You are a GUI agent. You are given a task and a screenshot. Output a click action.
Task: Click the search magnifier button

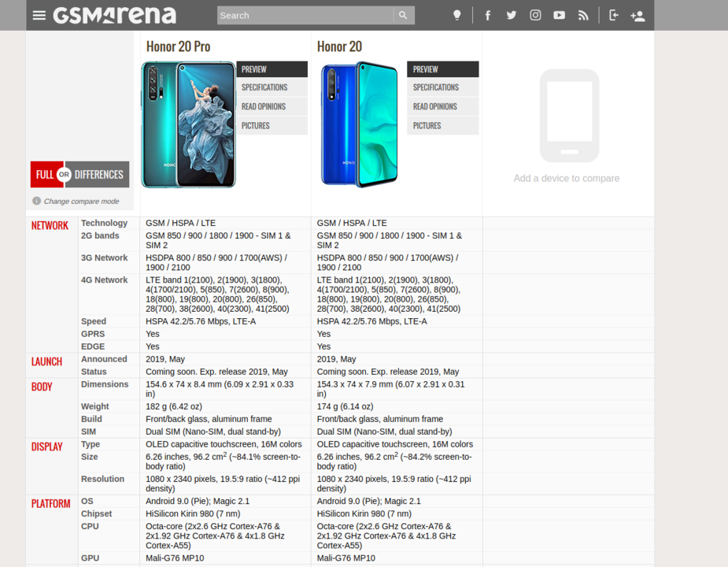coord(403,15)
